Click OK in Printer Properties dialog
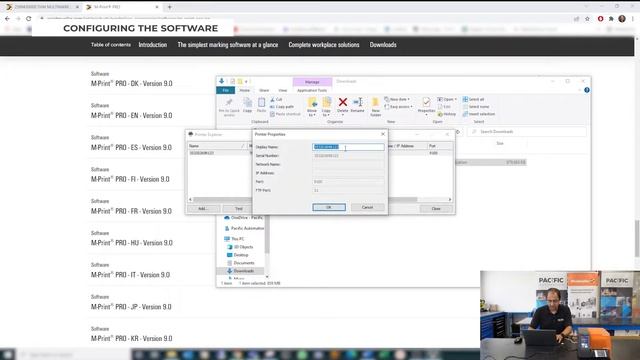The height and width of the screenshot is (360, 640). click(x=329, y=207)
